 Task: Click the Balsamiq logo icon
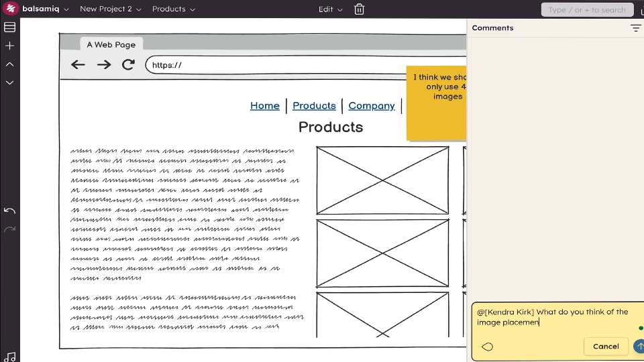[11, 9]
